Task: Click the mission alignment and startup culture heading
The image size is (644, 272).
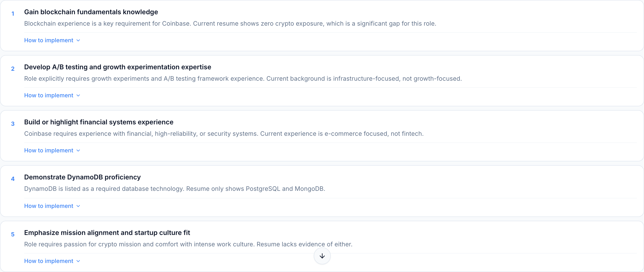Action: click(107, 233)
